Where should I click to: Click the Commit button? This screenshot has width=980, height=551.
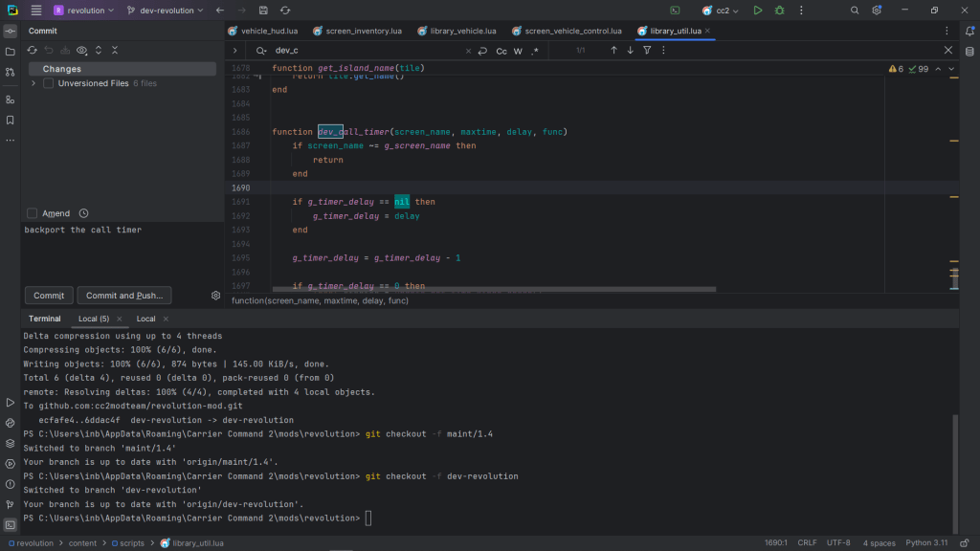(48, 296)
